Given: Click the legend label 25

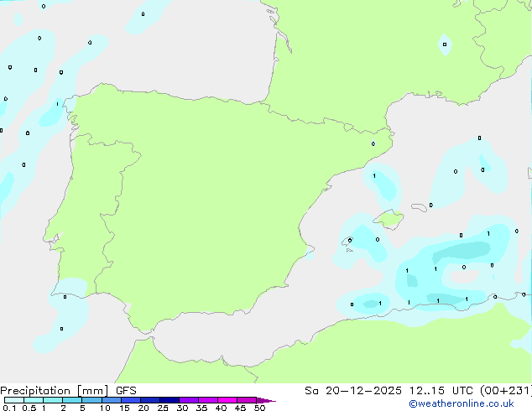Looking at the screenshot, I should tap(163, 408).
